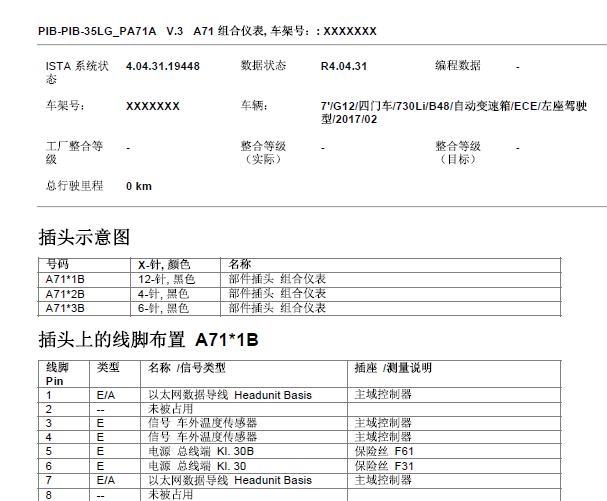Click pin 1 Headunit Basis signal name
Image resolution: width=607 pixels, height=501 pixels.
230,395
